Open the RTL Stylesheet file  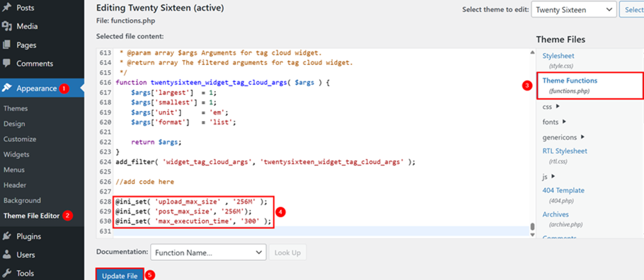pos(565,151)
